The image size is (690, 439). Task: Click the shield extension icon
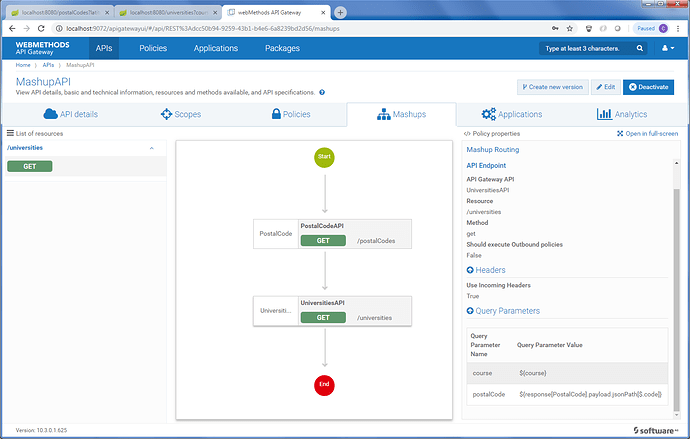(589, 29)
